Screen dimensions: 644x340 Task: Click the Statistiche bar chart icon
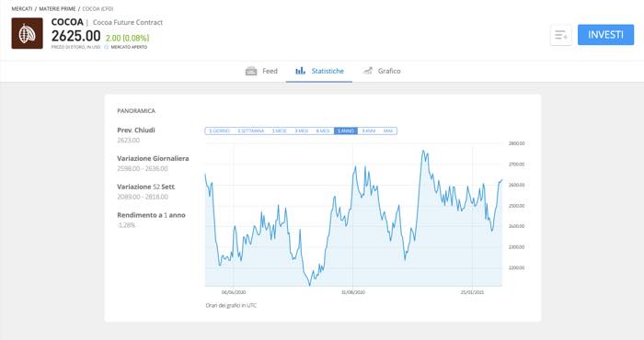[300, 71]
